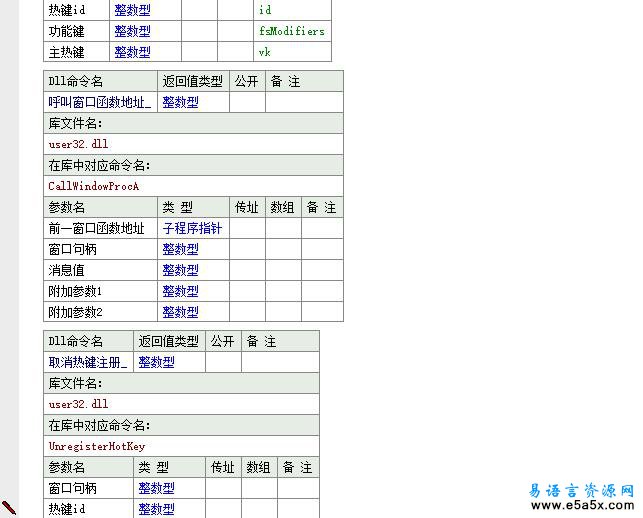
Task: Select 窗口句柄 parameter in the UnregisterHotKey table
Action: click(x=73, y=488)
